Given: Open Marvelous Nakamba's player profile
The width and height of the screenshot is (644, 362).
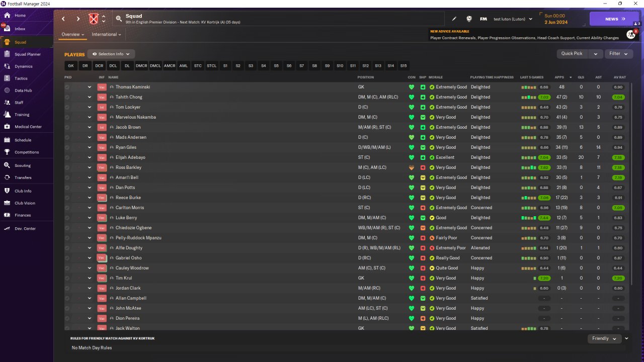Looking at the screenshot, I should 136,117.
